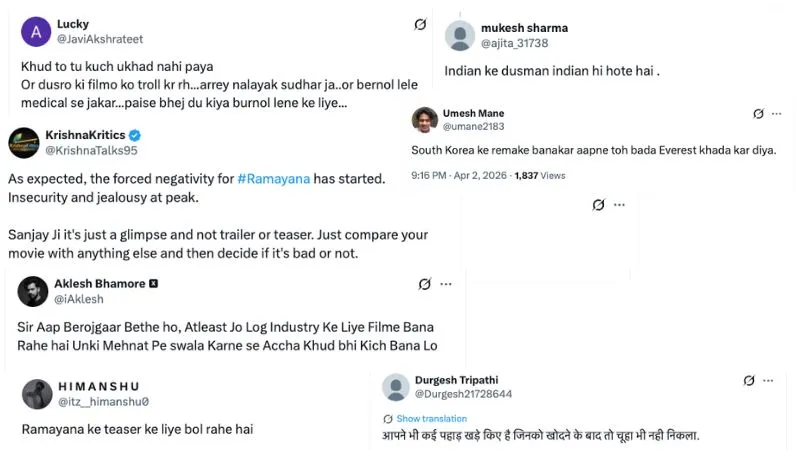
Task: Open Lucky's purple profile avatar
Action: click(35, 32)
